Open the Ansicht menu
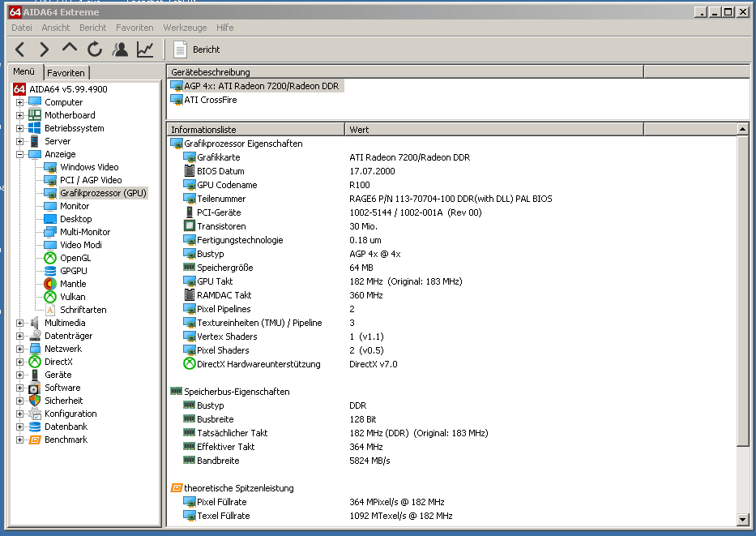 coord(55,28)
